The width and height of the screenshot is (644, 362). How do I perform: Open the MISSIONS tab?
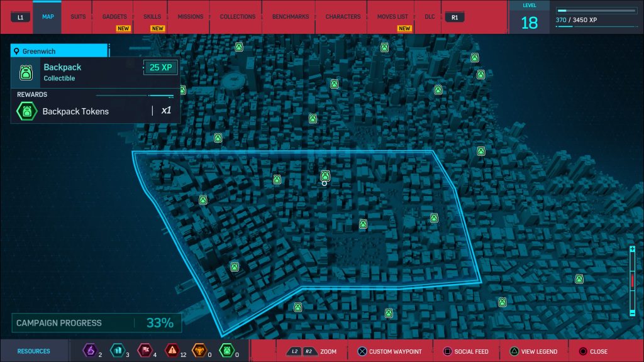pyautogui.click(x=190, y=17)
